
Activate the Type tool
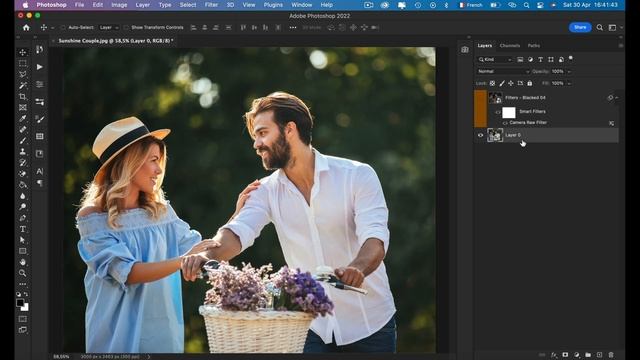click(x=23, y=229)
